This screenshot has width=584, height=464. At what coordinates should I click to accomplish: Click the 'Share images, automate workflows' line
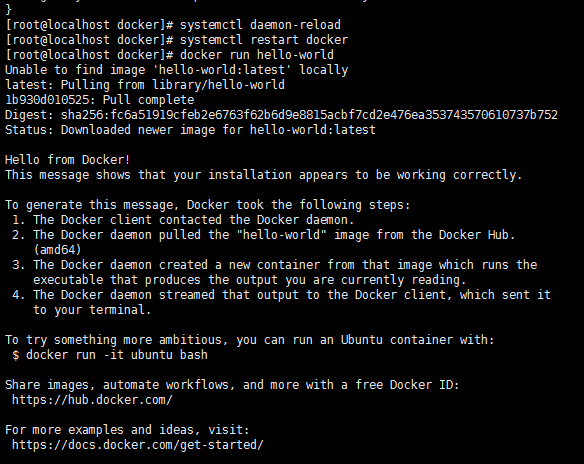232,385
